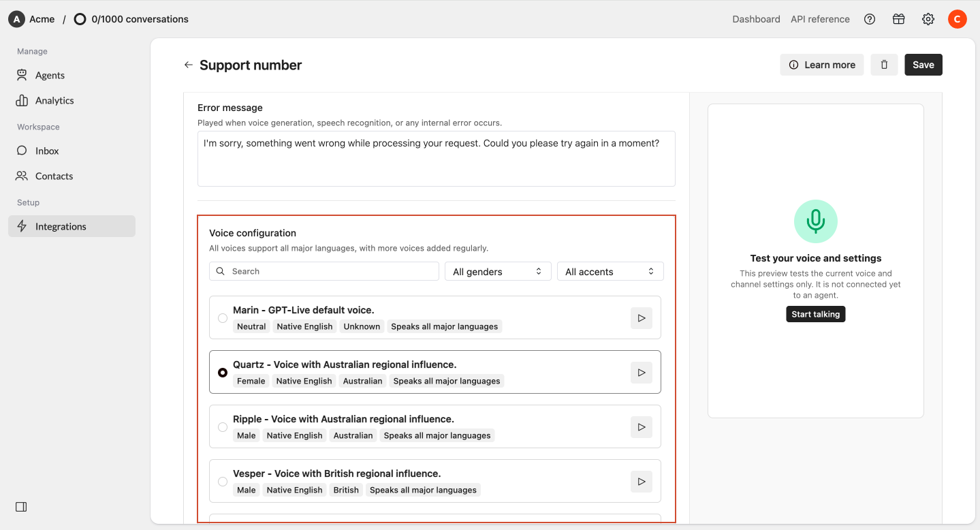This screenshot has height=530, width=980.
Task: Select the Marin voice radio button
Action: [223, 318]
